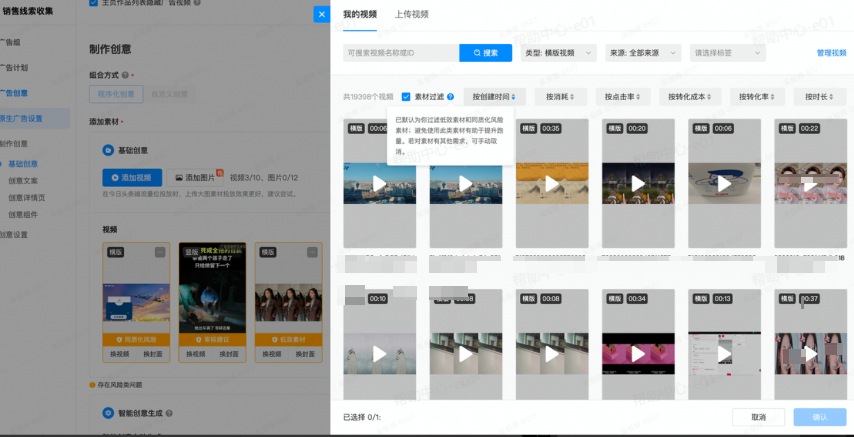
Task: Click the magnifier icon in 搜索 button
Action: 477,53
